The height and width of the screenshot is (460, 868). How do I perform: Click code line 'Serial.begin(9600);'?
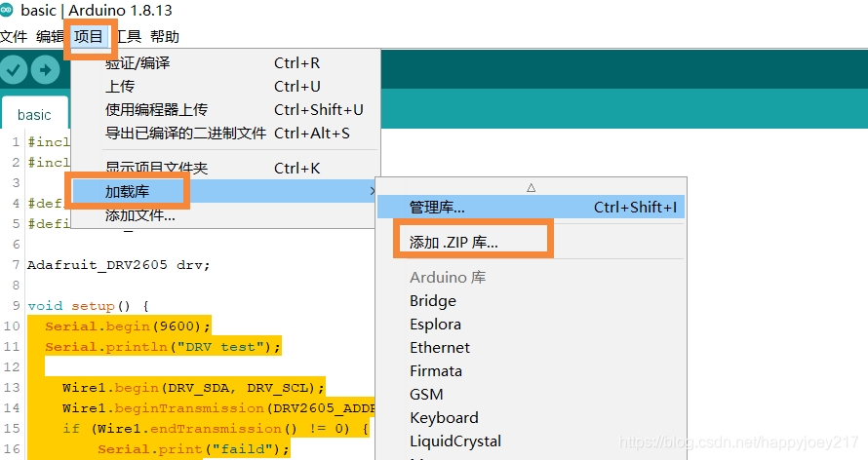tap(128, 326)
